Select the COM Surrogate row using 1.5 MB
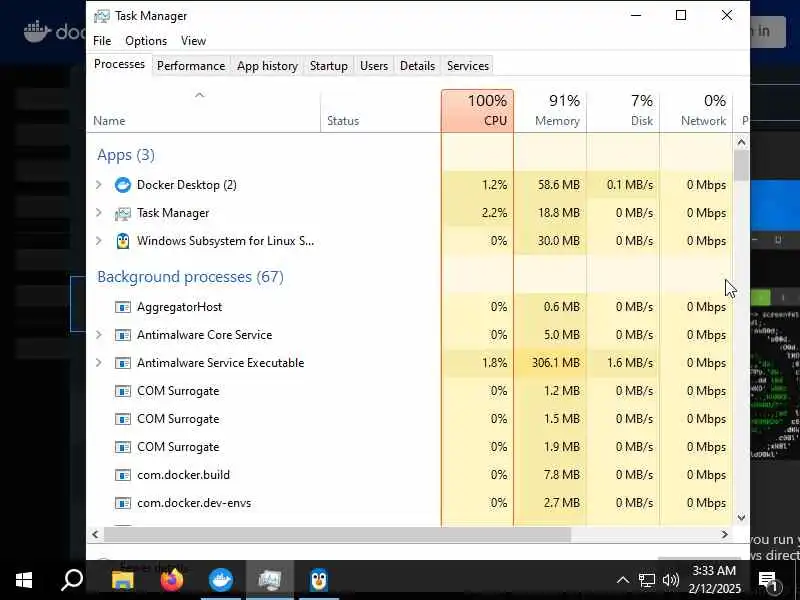Screen dimensions: 800x600 click(x=409, y=419)
